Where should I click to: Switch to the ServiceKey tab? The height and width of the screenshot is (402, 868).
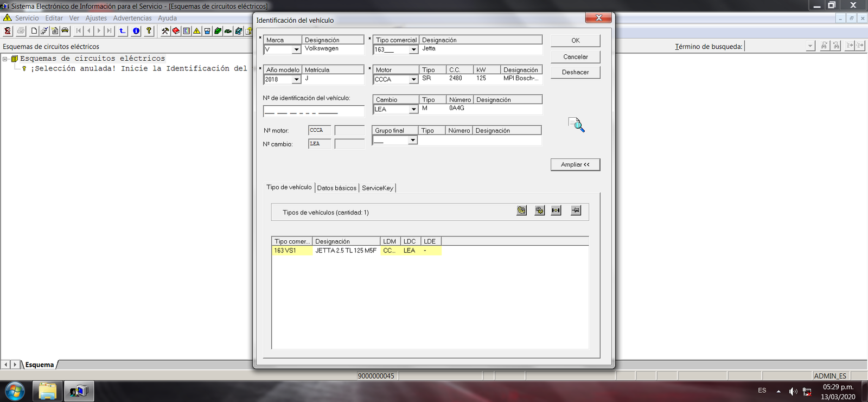pos(378,188)
